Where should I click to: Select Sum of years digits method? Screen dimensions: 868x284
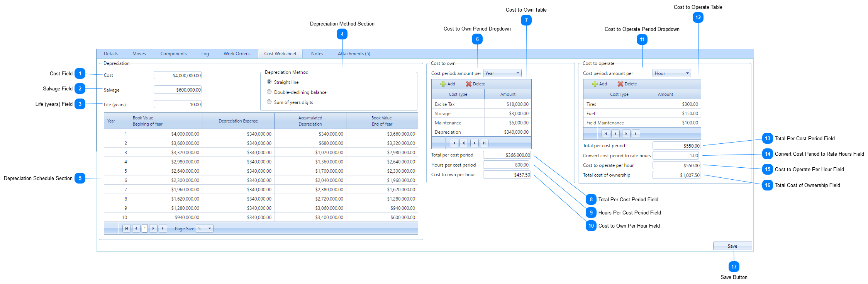(x=269, y=102)
